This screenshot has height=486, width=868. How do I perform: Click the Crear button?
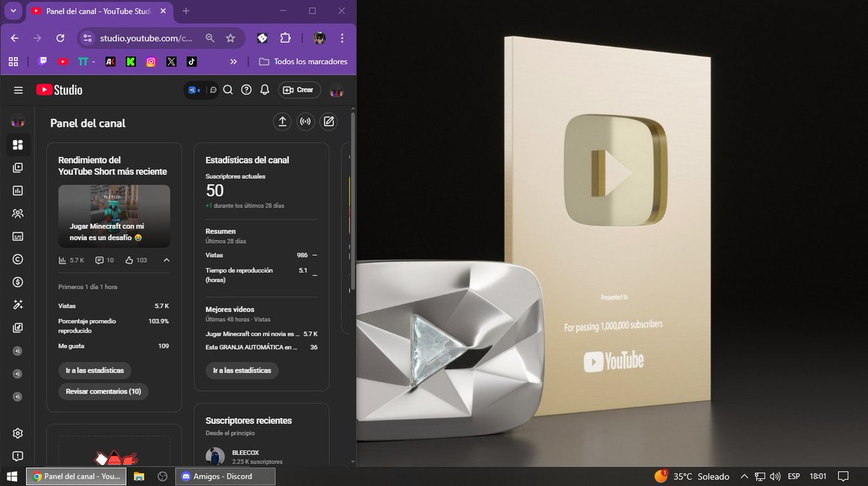pyautogui.click(x=298, y=90)
